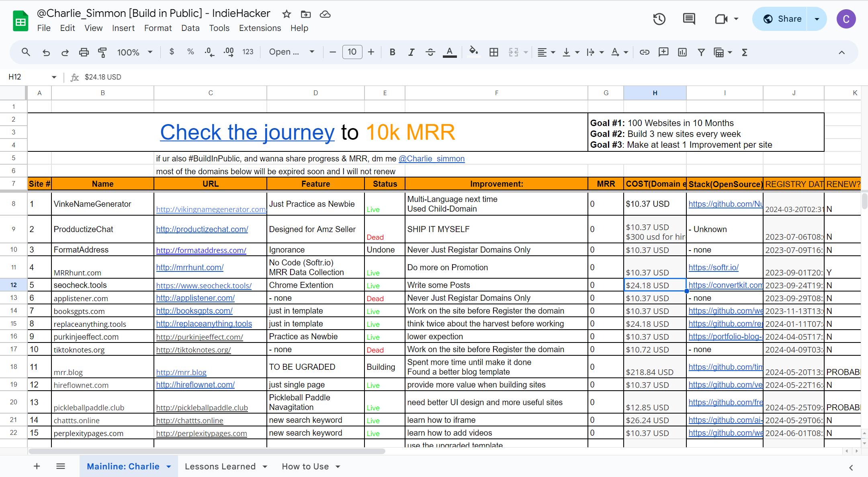Format selection as percent
Image resolution: width=868 pixels, height=477 pixels.
[190, 52]
